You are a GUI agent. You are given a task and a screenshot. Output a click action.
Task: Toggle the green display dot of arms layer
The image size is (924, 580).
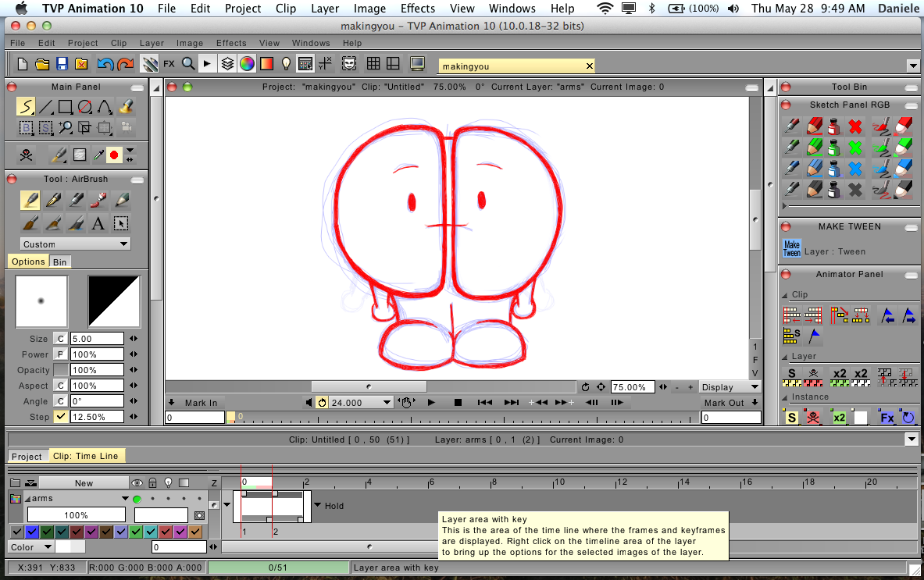[137, 499]
